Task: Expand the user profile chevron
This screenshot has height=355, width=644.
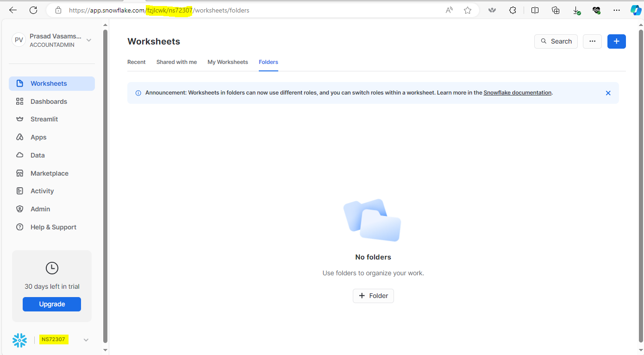Action: tap(89, 40)
